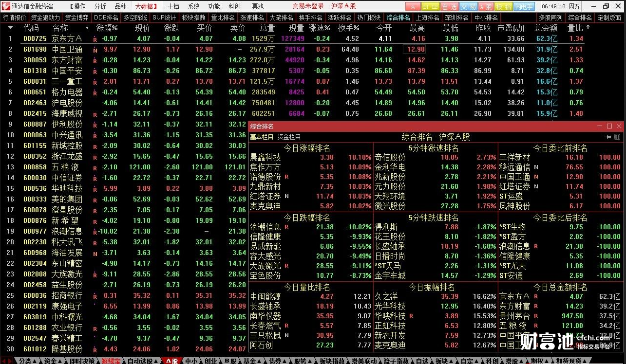Switch to the 涨速排名 tab
Screen dimensions: 626x364
point(252,18)
